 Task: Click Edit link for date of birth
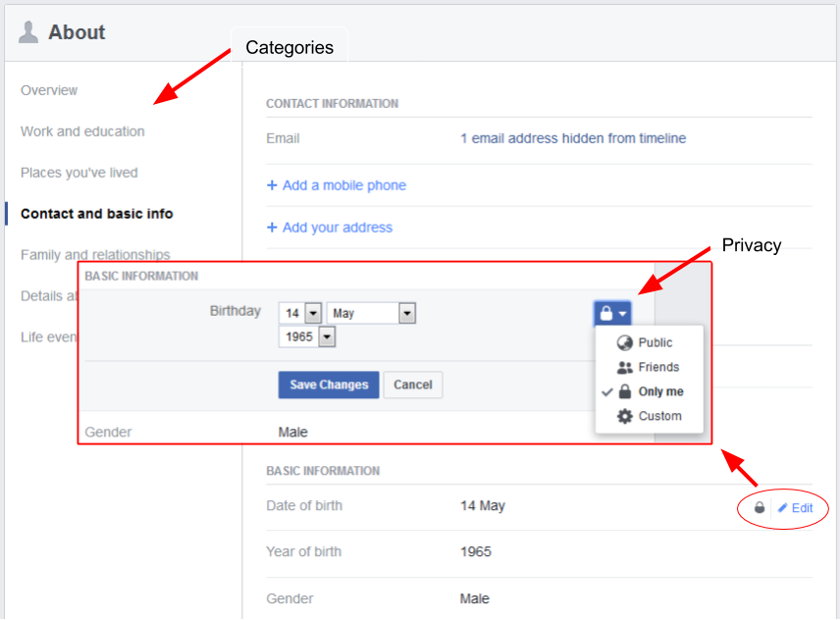pyautogui.click(x=802, y=508)
